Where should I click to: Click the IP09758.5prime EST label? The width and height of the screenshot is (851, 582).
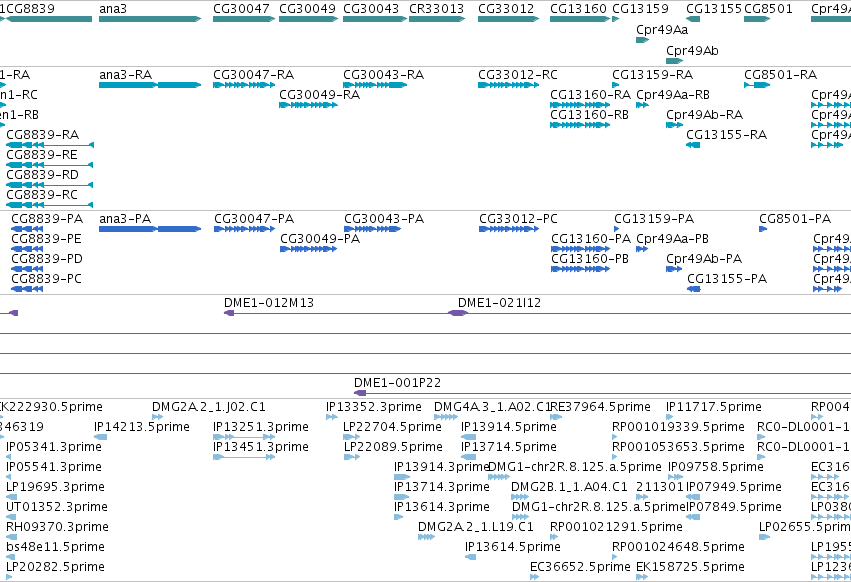pyautogui.click(x=716, y=467)
